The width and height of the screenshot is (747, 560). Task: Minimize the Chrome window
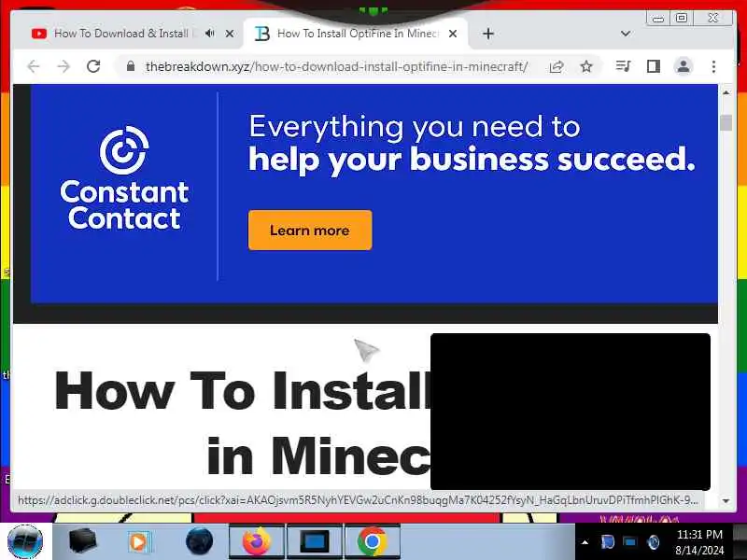coord(658,19)
